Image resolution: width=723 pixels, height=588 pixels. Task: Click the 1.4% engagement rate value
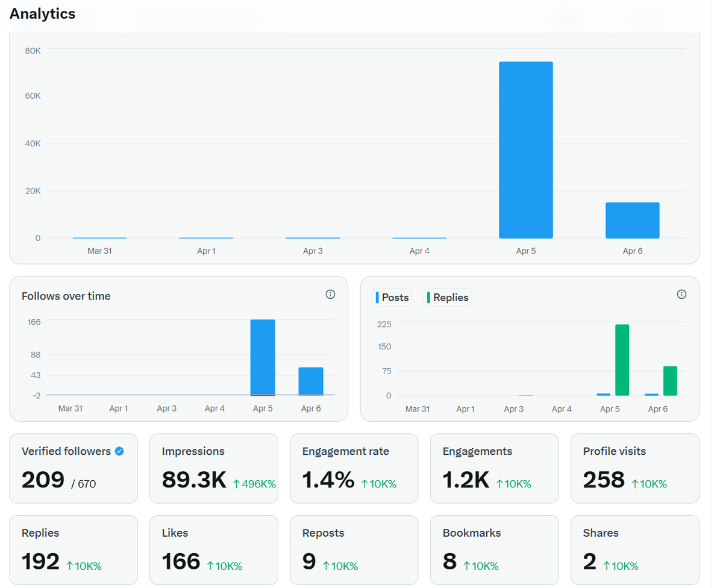click(x=328, y=480)
